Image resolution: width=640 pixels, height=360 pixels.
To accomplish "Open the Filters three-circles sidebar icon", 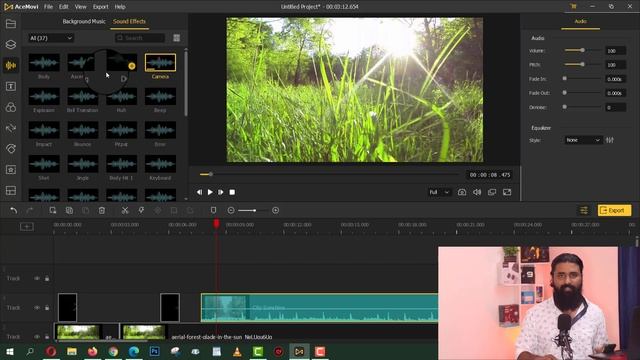I will click(x=11, y=107).
